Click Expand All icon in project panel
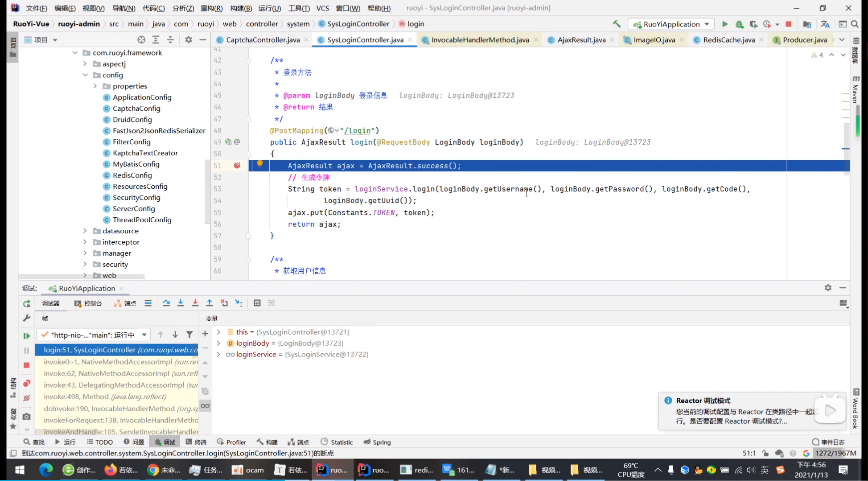868x481 pixels. tap(156, 39)
